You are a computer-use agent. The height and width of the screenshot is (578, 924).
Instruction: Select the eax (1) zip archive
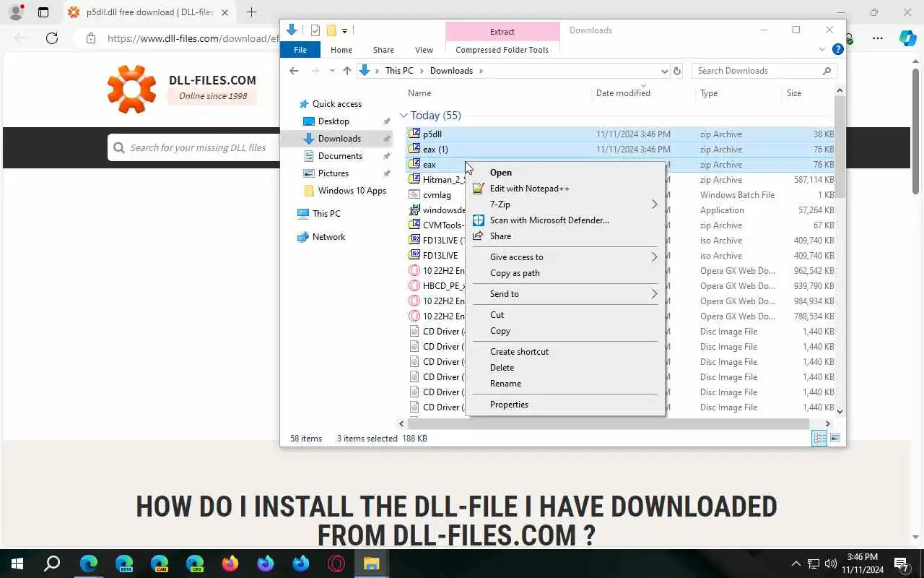[435, 150]
